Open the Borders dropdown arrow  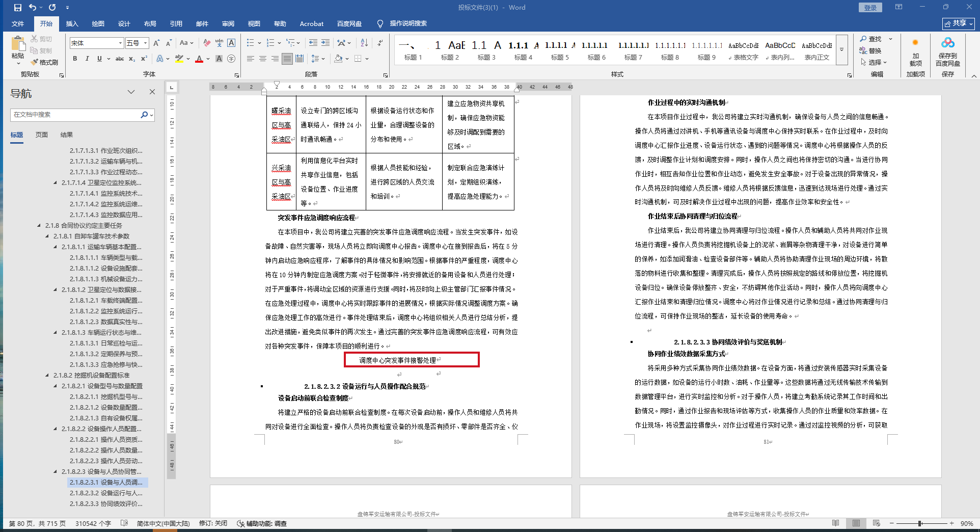(367, 59)
